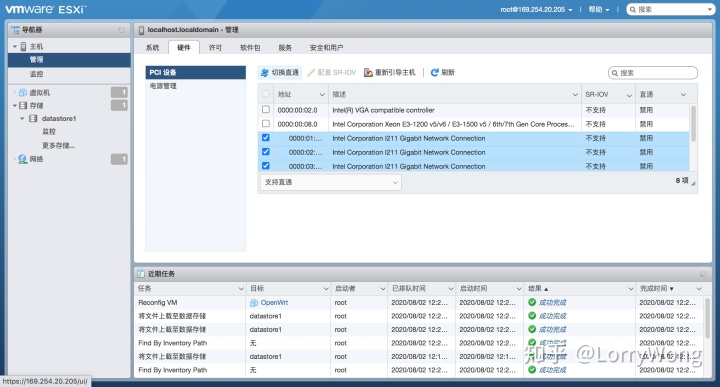Select PCI 设备 in the hardware side menu
This screenshot has height=387, width=720.
(x=196, y=73)
